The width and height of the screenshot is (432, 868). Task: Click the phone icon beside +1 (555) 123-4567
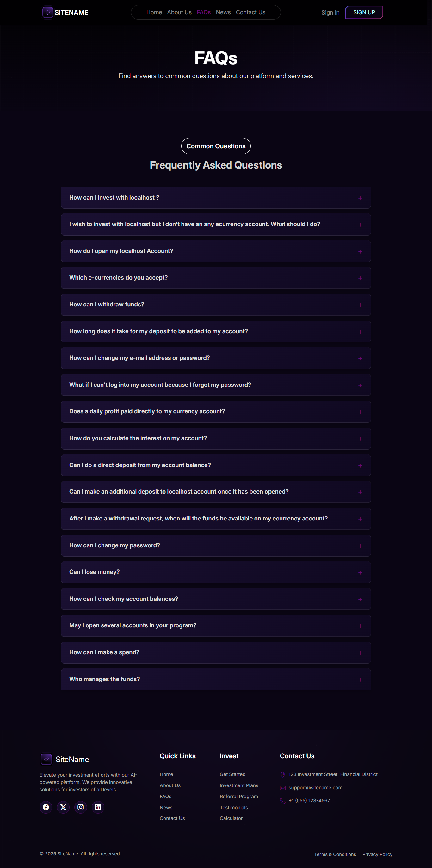pyautogui.click(x=283, y=801)
